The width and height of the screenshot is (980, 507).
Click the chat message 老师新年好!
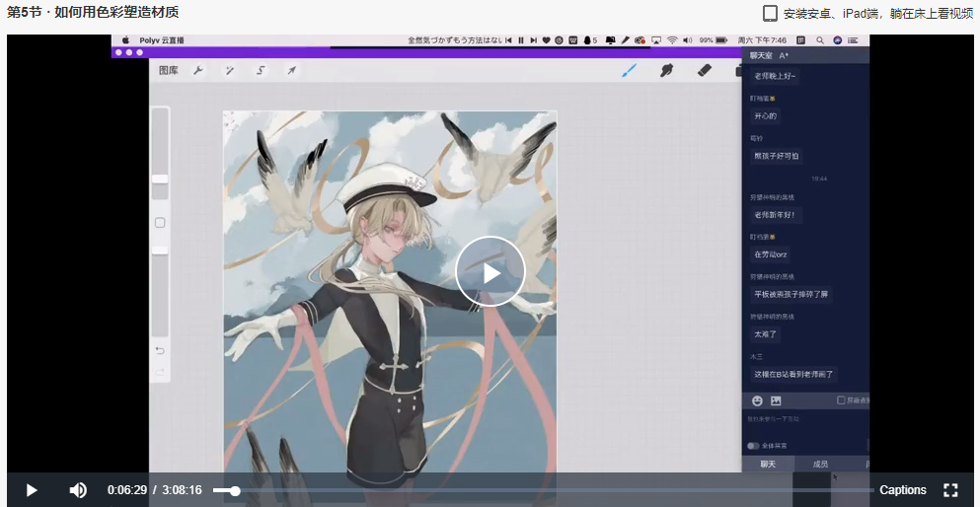point(776,215)
